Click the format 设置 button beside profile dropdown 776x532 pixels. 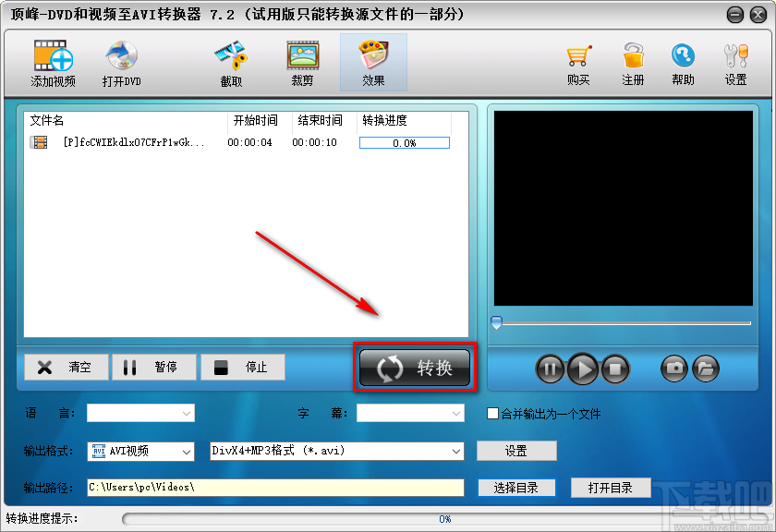(516, 451)
